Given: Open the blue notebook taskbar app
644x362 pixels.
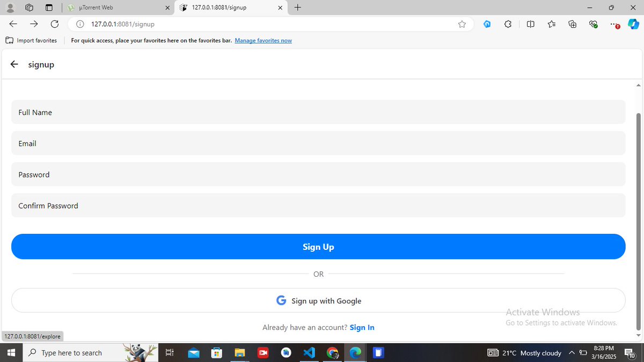Looking at the screenshot, I should point(378,352).
